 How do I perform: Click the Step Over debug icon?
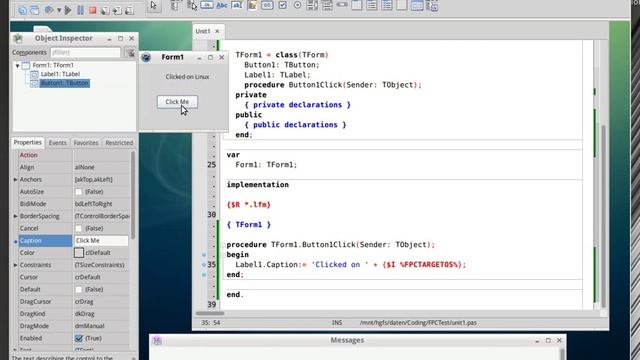pos(117,11)
